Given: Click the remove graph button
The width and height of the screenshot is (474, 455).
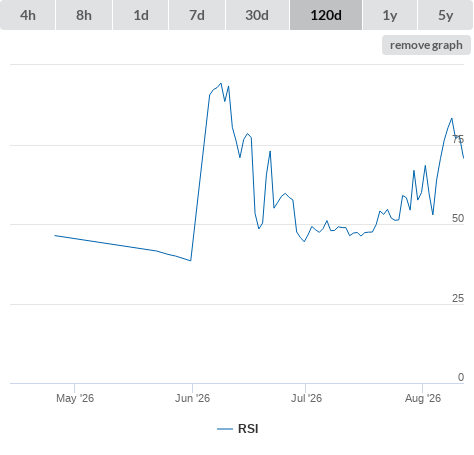Looking at the screenshot, I should (x=426, y=45).
